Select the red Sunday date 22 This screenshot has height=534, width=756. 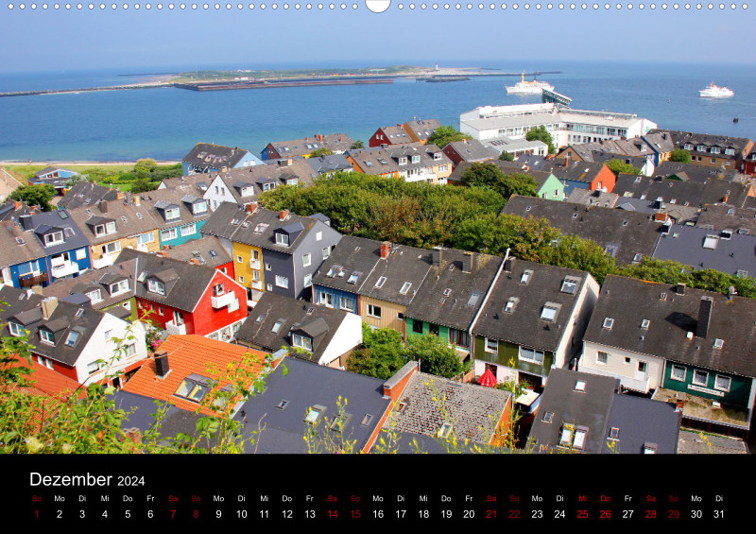click(x=514, y=514)
